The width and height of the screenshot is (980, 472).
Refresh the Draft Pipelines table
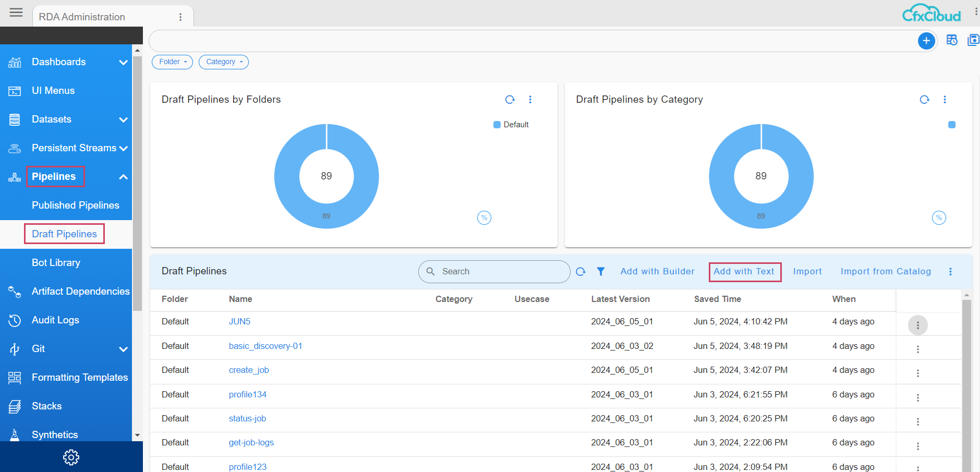(x=580, y=271)
